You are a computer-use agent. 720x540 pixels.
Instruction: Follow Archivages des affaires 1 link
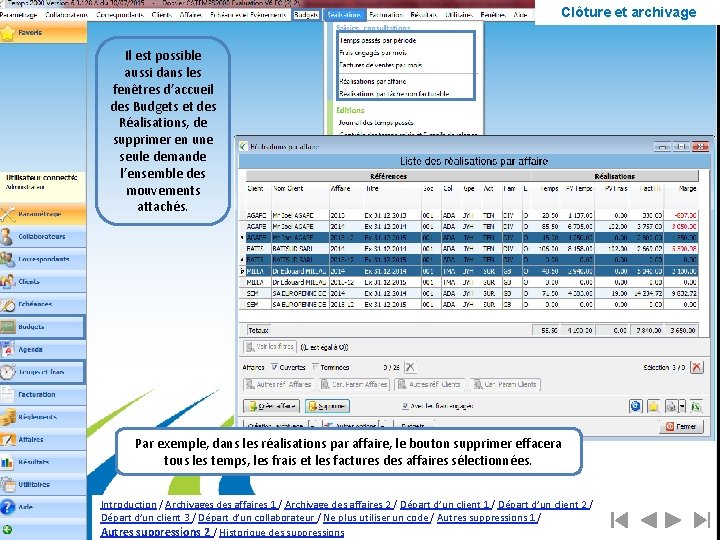point(221,504)
